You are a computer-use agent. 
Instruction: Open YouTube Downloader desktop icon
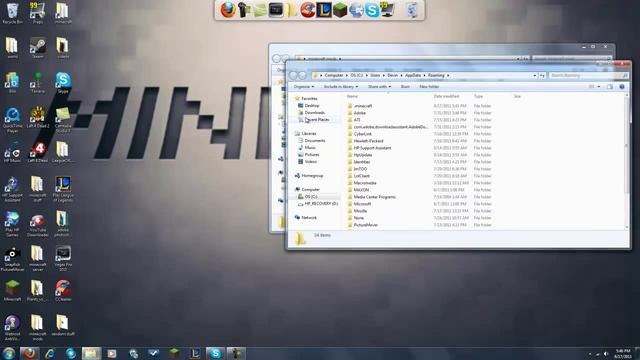pos(38,225)
